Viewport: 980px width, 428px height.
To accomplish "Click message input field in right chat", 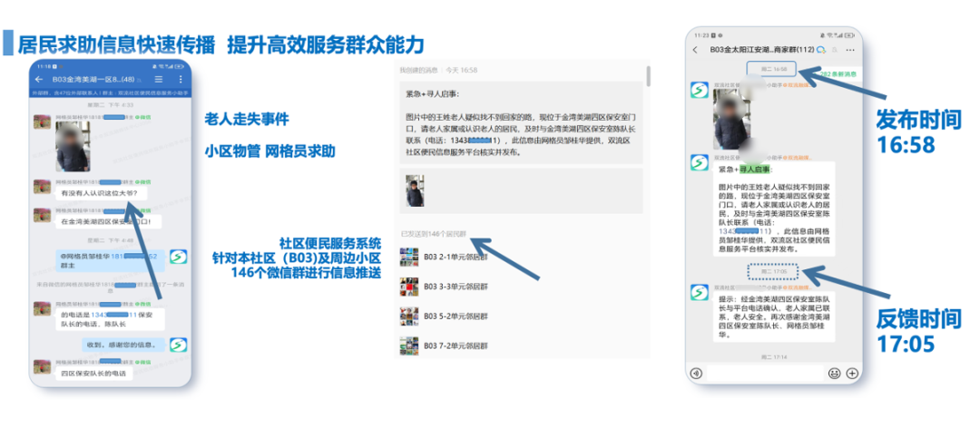I will [x=764, y=373].
